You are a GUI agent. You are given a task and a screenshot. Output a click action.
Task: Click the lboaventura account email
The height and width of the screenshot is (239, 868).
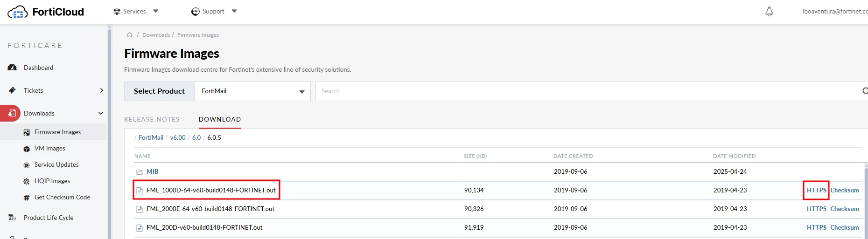[835, 11]
